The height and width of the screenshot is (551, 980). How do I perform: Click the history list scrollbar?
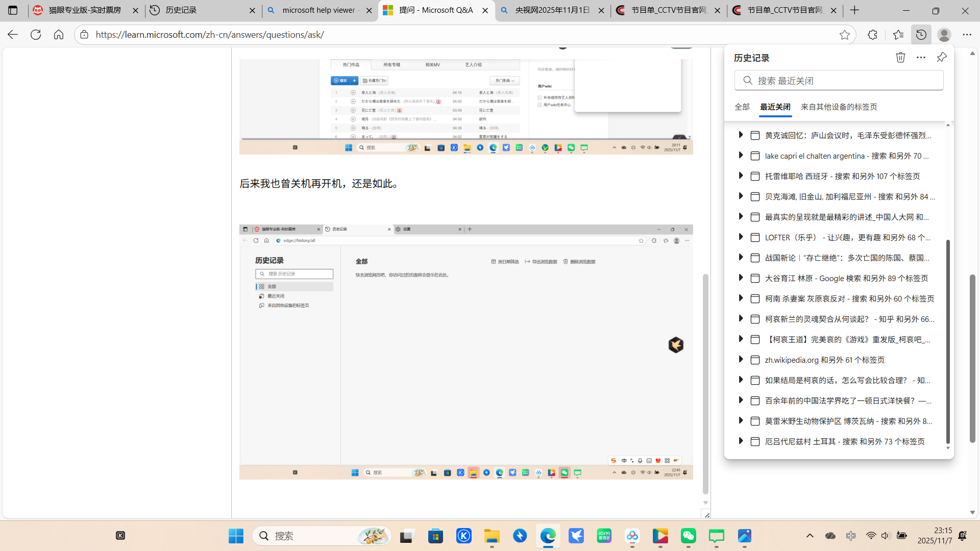tap(948, 342)
